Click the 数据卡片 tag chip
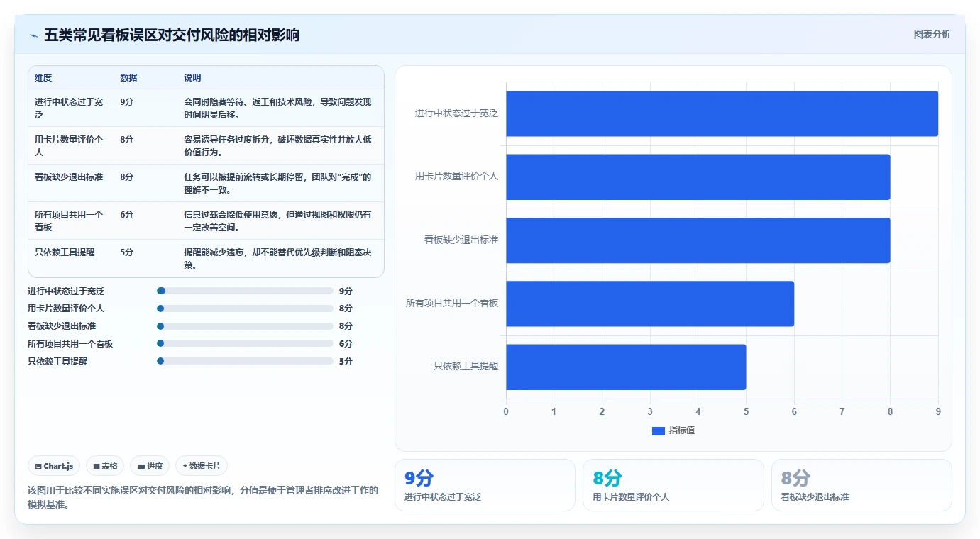The height and width of the screenshot is (539, 980). point(202,466)
